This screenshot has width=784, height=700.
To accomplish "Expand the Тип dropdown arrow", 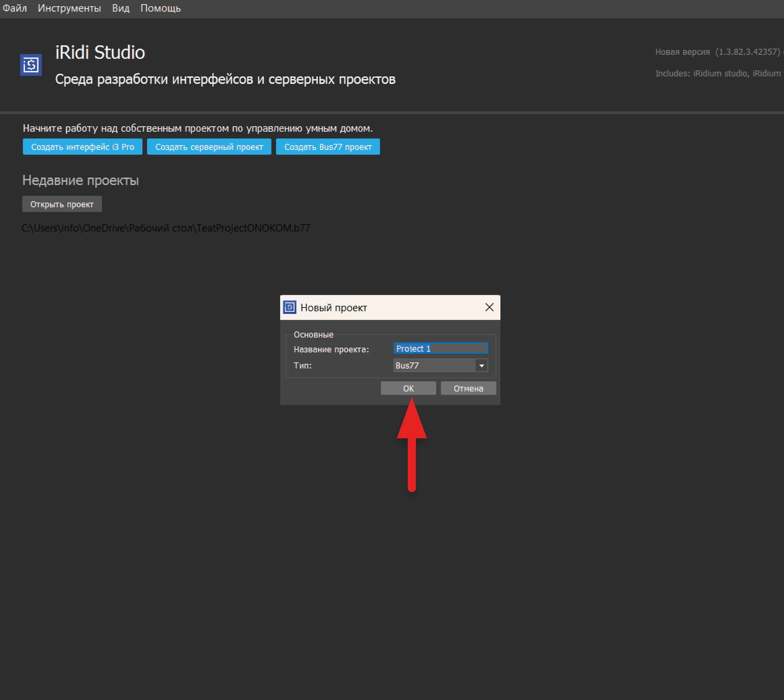I will [481, 366].
